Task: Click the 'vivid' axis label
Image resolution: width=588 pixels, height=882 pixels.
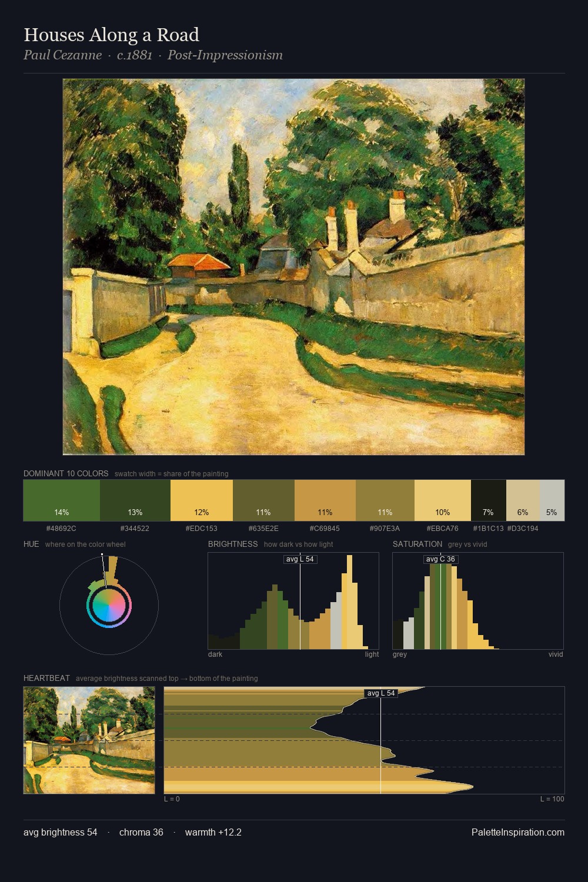Action: coord(556,654)
